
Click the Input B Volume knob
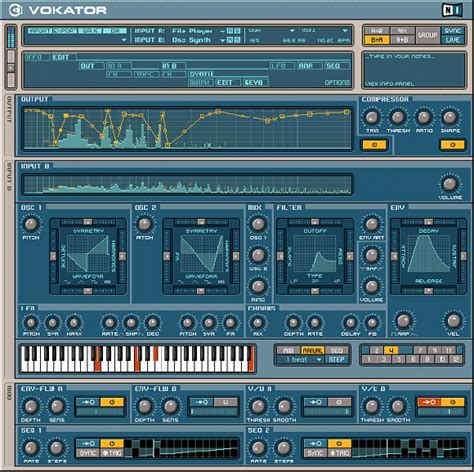pyautogui.click(x=450, y=184)
